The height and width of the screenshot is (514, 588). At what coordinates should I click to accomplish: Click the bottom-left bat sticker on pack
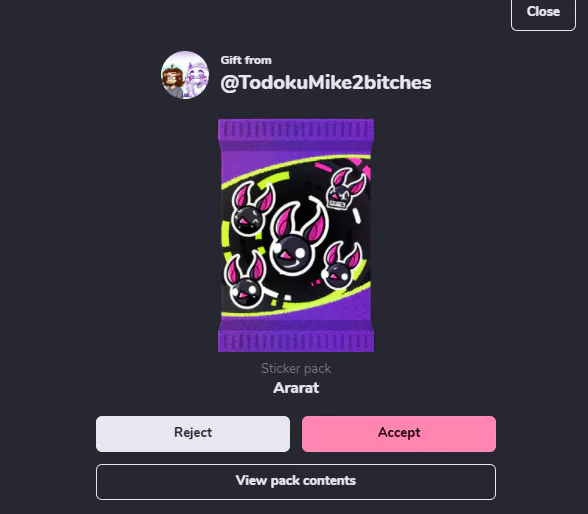pos(245,280)
